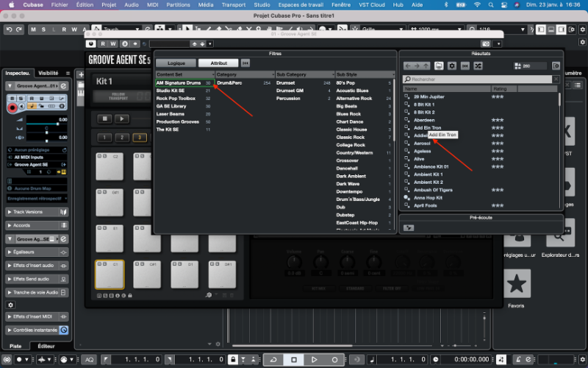Go back with the left arrow in Résultats
The image size is (588, 368).
click(x=408, y=66)
